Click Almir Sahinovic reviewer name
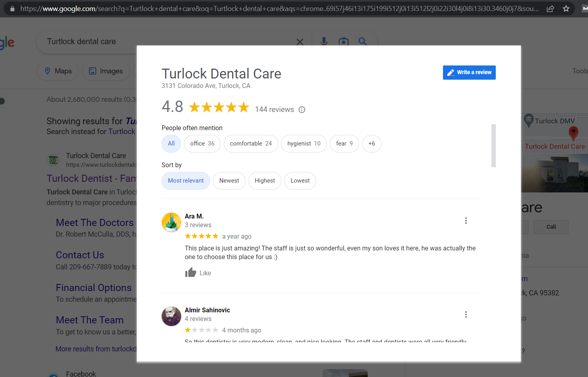Viewport: 588px width, 377px height. coord(207,310)
